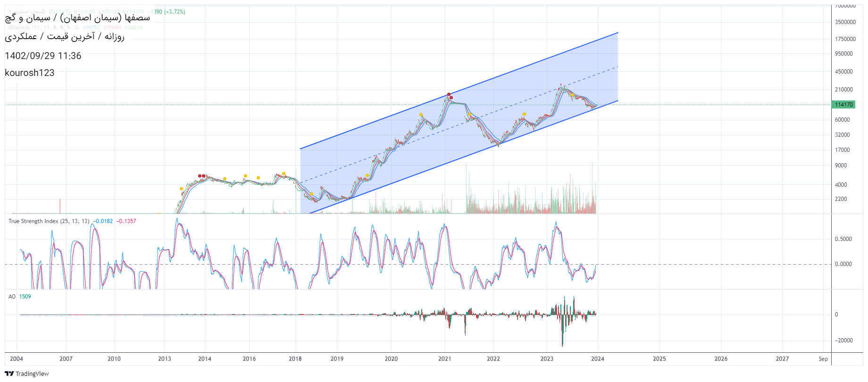Click the 32000 price scale label
Viewport: 868px width, 382px height.
pyautogui.click(x=843, y=135)
